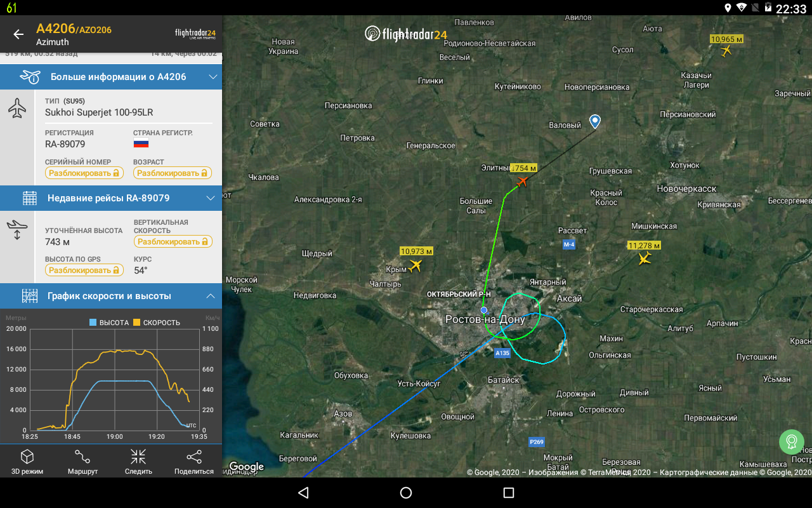The width and height of the screenshot is (812, 508).
Task: Tap the registration value RA-89079
Action: pyautogui.click(x=65, y=144)
